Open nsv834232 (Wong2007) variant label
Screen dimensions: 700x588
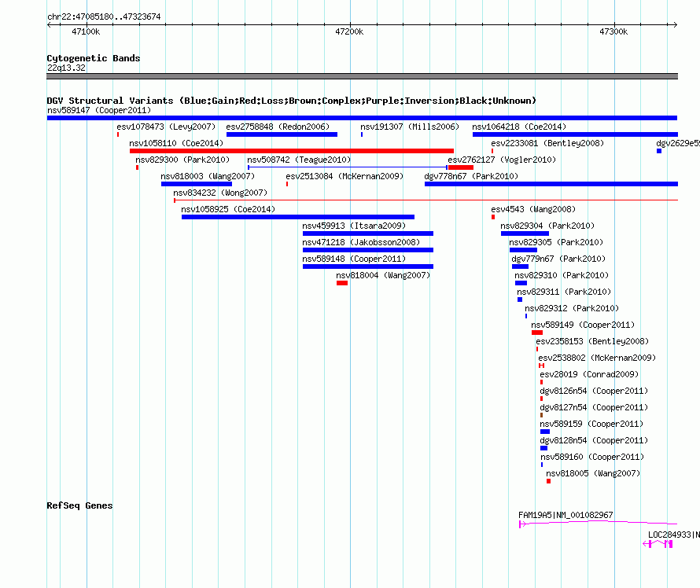(220, 193)
